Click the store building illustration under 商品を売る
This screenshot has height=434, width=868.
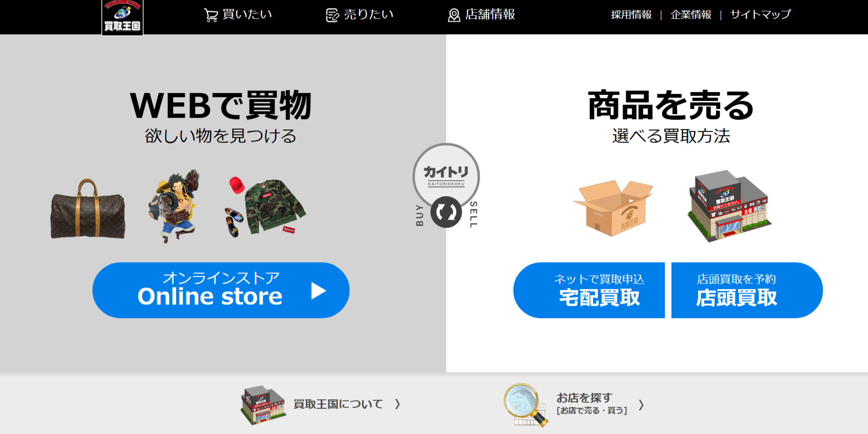click(730, 206)
